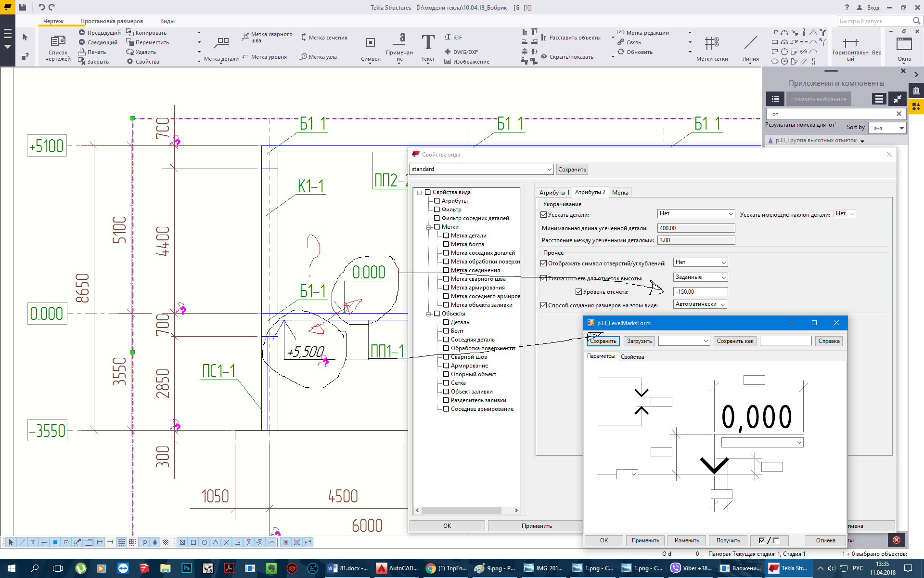Image resolution: width=924 pixels, height=578 pixels.
Task: Uncheck the Уровень отсчета checkbox
Action: click(x=579, y=292)
